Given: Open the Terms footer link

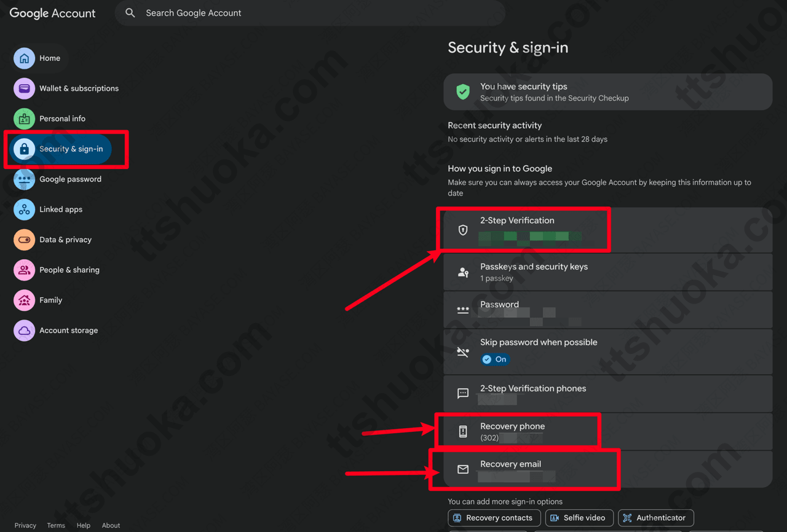Looking at the screenshot, I should tap(56, 525).
